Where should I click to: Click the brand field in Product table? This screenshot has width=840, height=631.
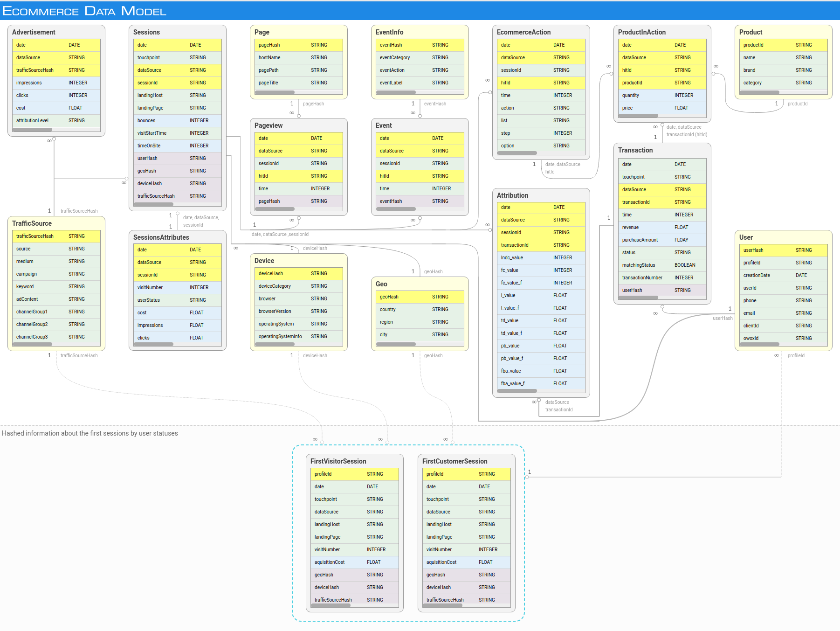pyautogui.click(x=783, y=70)
